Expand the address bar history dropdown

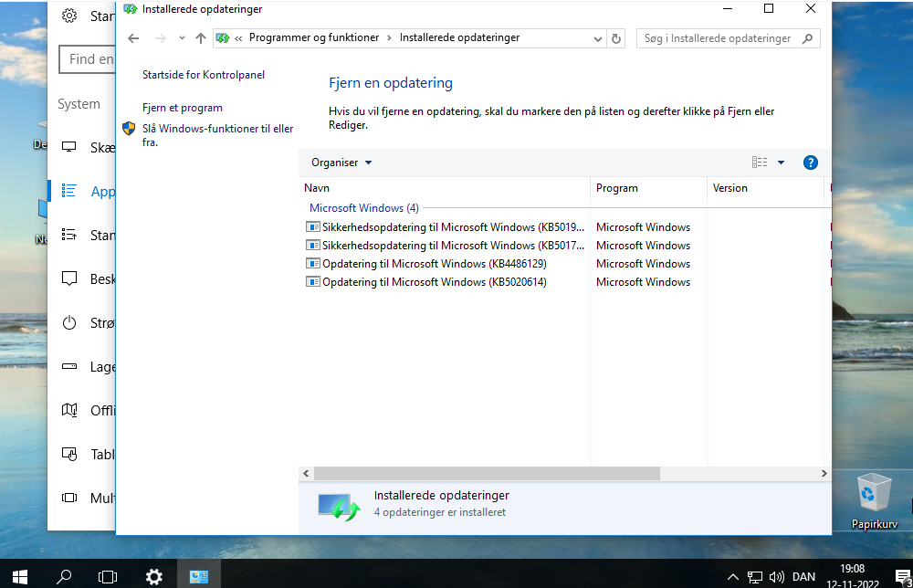[x=597, y=38]
